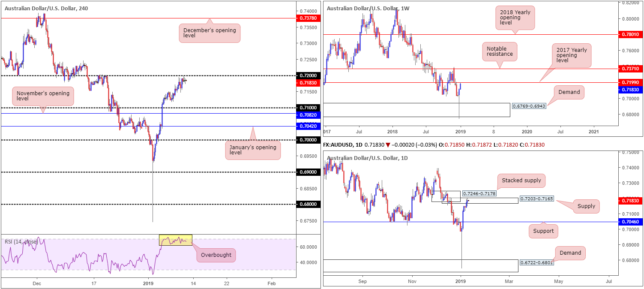Select the "Demand" callout on daily chart
Screen dimensions: 644x289
[570, 253]
